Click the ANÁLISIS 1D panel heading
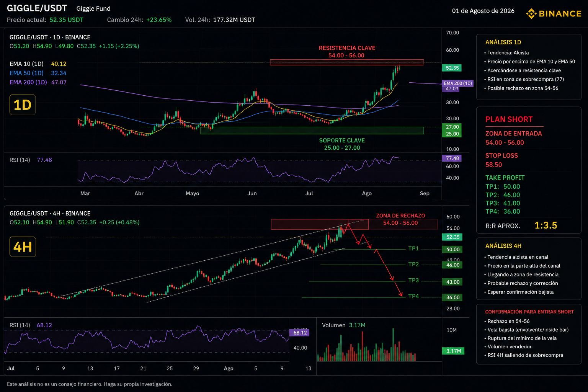The width and height of the screenshot is (588, 392). (x=503, y=42)
